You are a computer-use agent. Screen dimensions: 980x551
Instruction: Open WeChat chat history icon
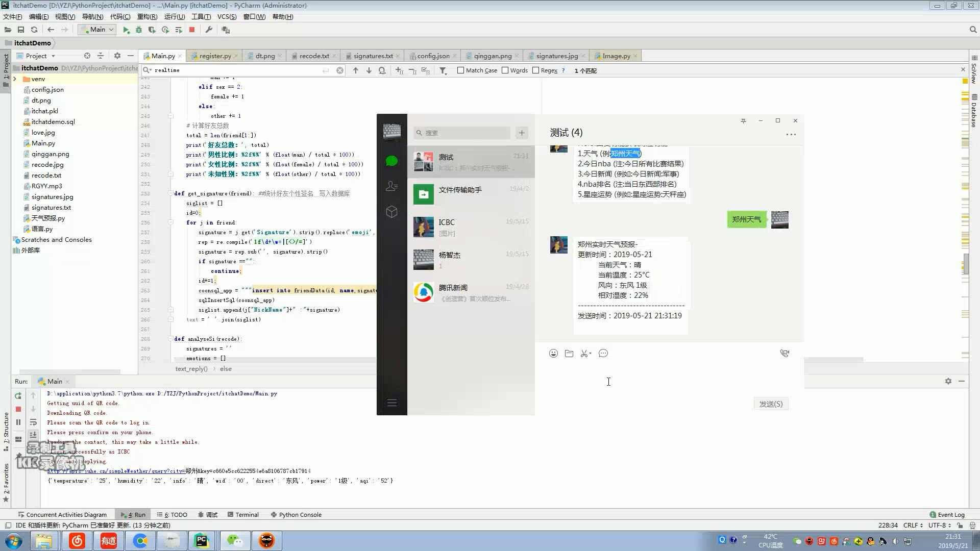click(x=603, y=353)
